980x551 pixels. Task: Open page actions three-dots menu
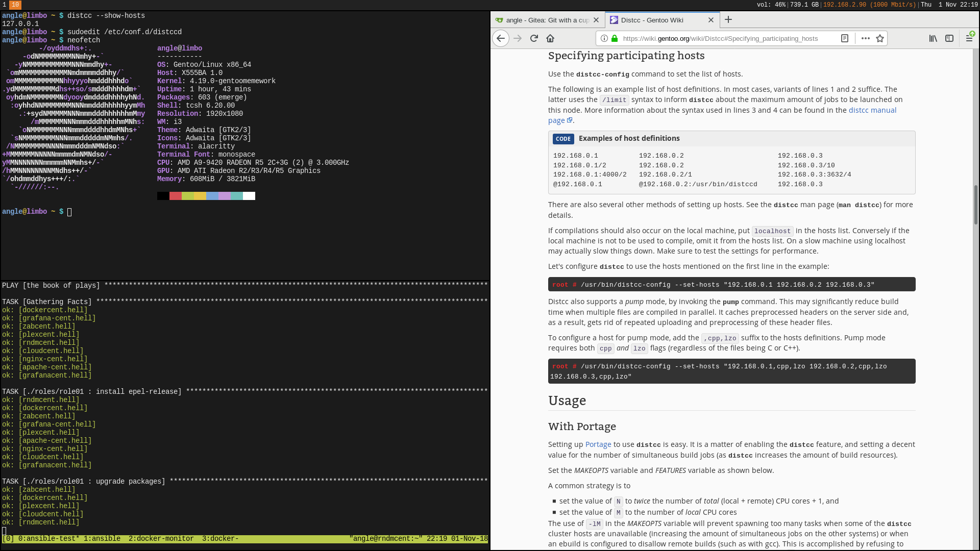tap(866, 38)
